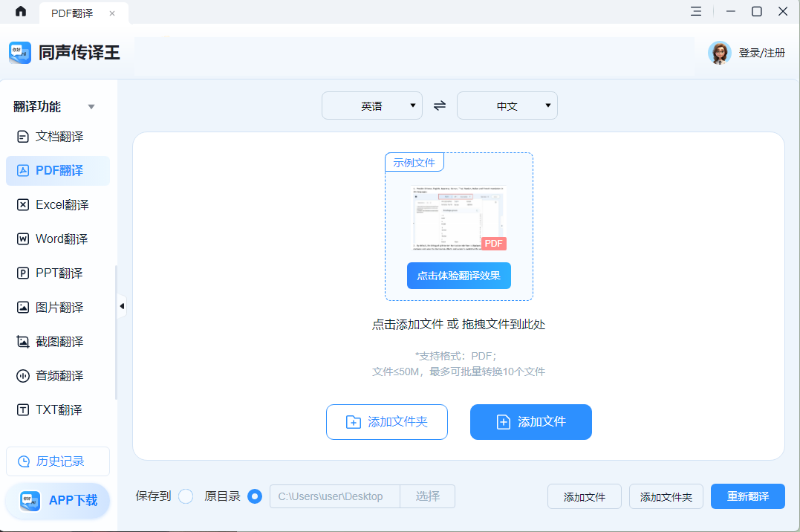Click the TXT翻译 T icon
This screenshot has height=532, width=800.
[23, 410]
